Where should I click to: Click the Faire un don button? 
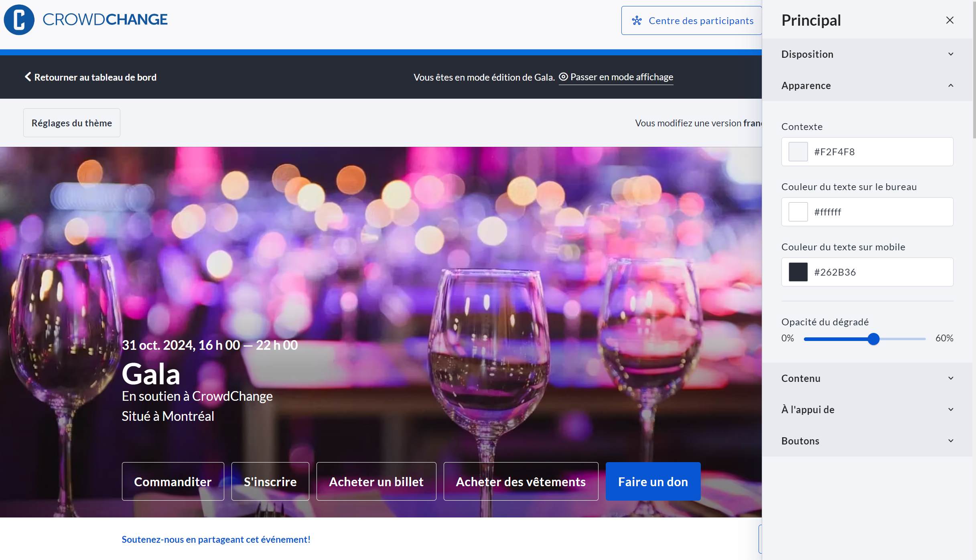(653, 481)
